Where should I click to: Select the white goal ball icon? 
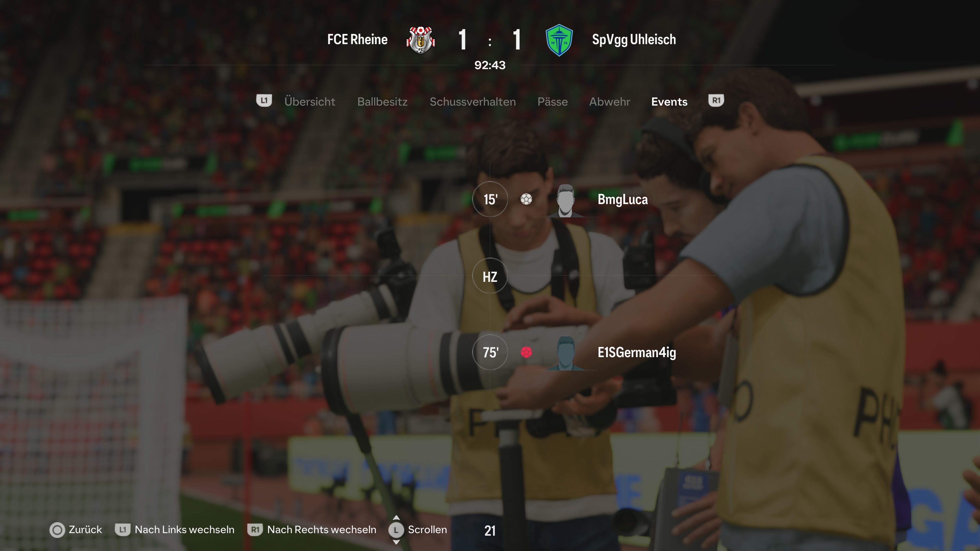pos(526,199)
